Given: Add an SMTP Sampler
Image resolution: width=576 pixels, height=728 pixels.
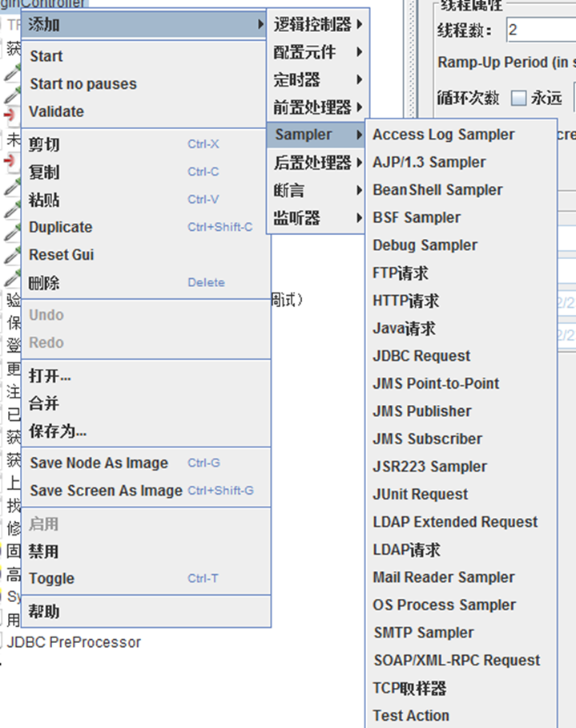Looking at the screenshot, I should (461, 633).
